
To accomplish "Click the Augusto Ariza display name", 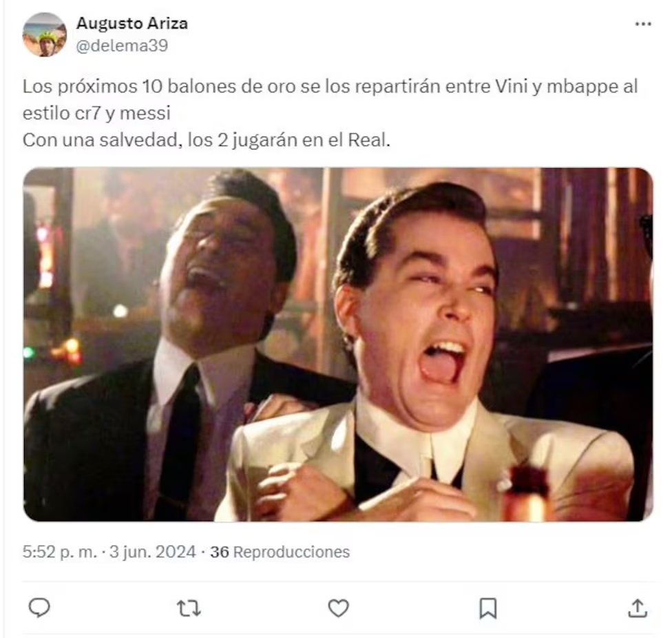I will point(132,23).
